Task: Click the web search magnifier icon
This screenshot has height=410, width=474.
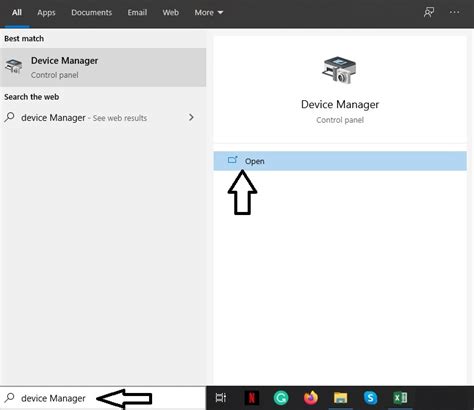Action: 10,117
